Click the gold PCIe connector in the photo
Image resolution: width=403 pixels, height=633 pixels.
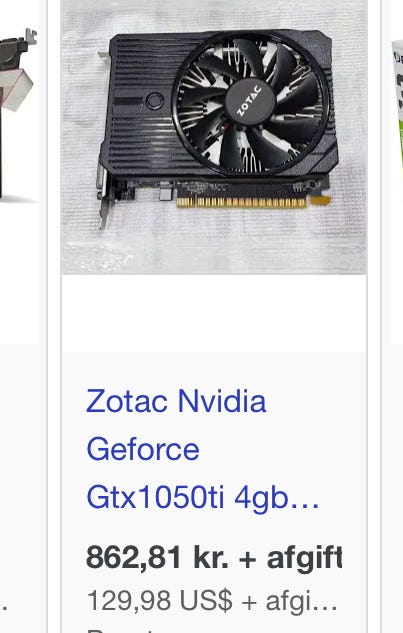[241, 202]
